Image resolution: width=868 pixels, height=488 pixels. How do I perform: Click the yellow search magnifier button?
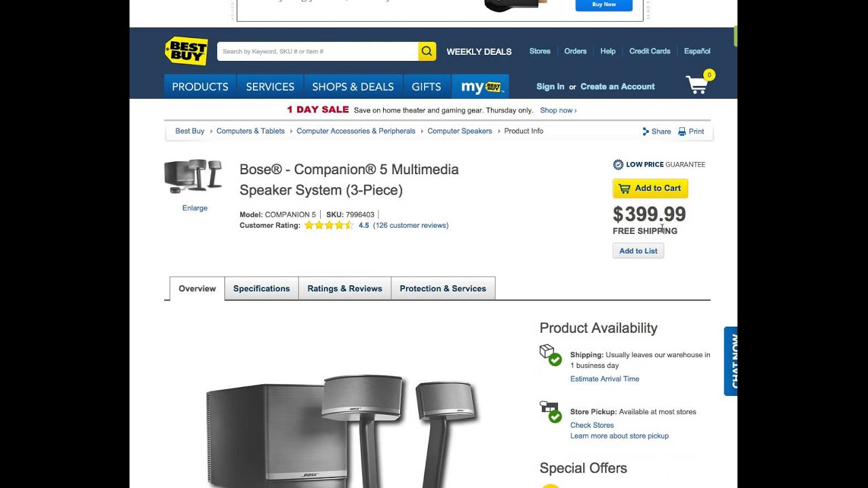427,52
